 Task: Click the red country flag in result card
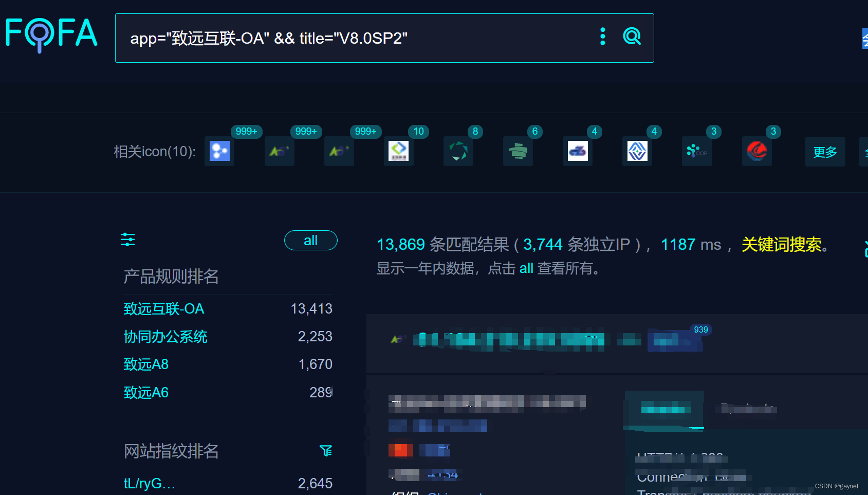401,450
